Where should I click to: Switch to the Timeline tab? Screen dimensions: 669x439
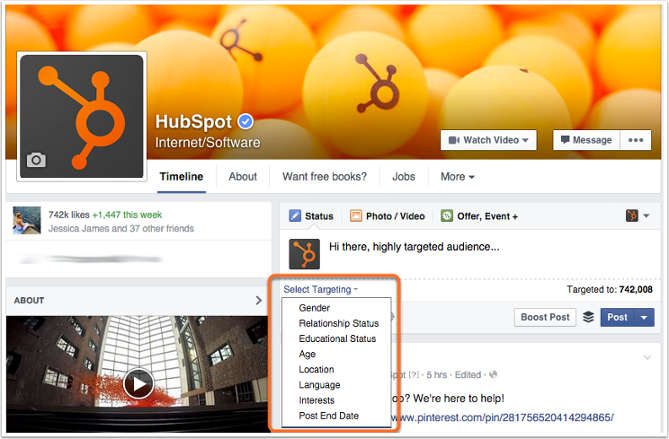point(181,177)
